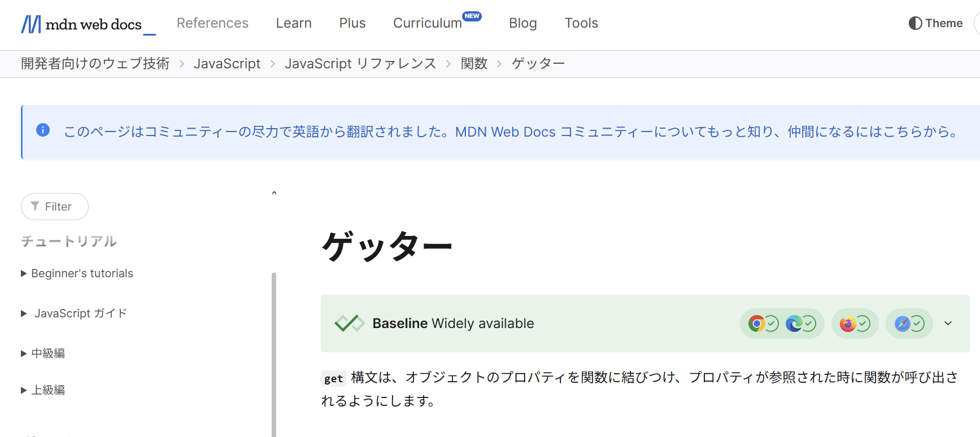
Task: Expand the 上級編 sidebar section
Action: point(43,390)
